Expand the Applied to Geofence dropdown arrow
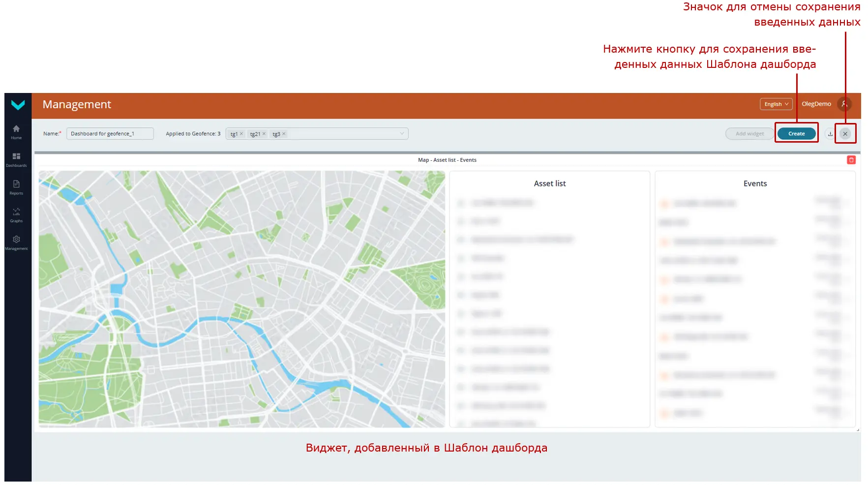Image resolution: width=868 pixels, height=485 pixels. coord(402,134)
